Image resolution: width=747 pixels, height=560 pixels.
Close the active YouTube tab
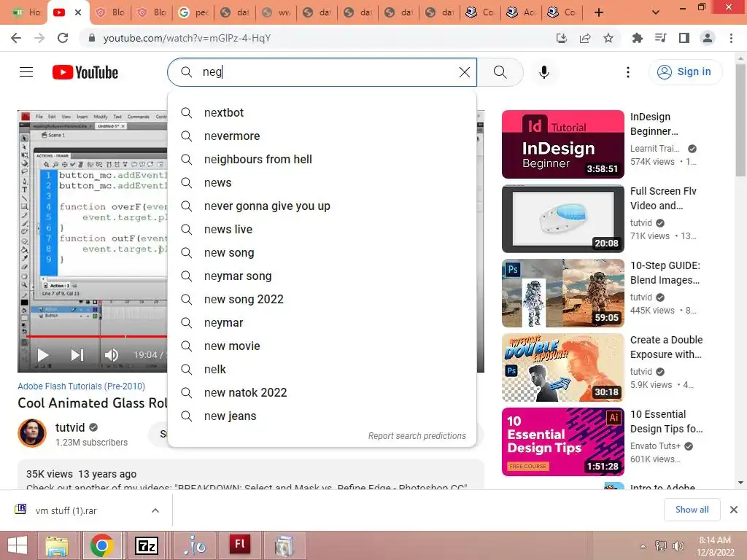[78, 13]
